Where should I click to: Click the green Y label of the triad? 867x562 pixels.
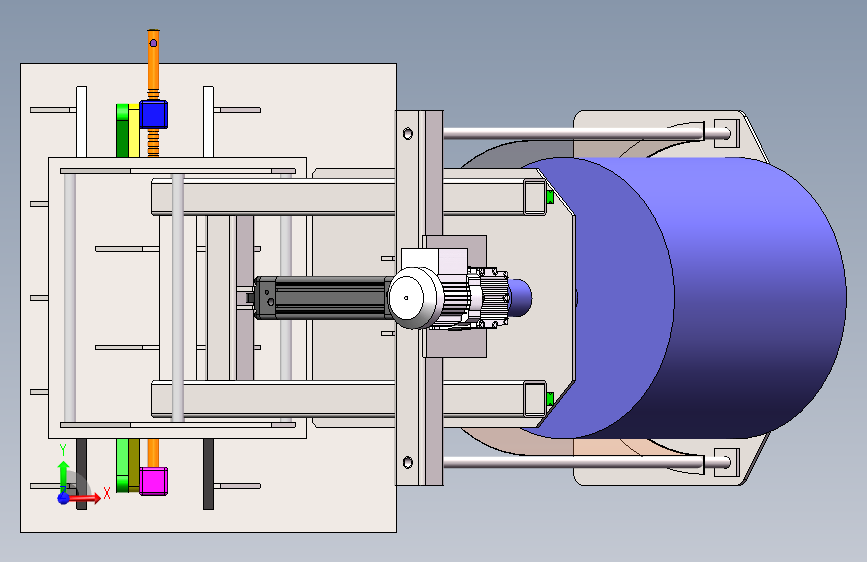(x=63, y=450)
